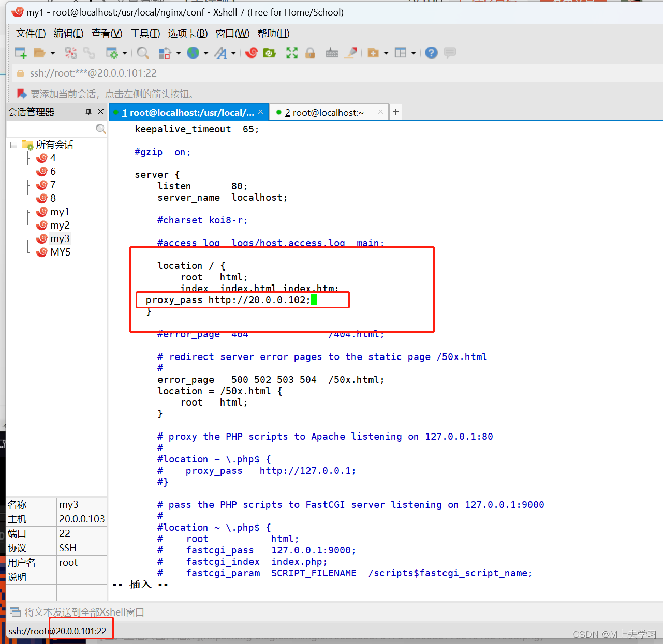Expand the session properties dropdown arrow
Viewport: 664px width, 644px height.
pyautogui.click(x=125, y=53)
